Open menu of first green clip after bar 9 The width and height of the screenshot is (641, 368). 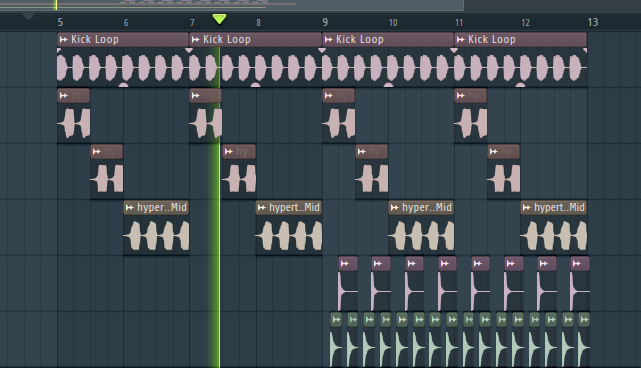(x=336, y=320)
